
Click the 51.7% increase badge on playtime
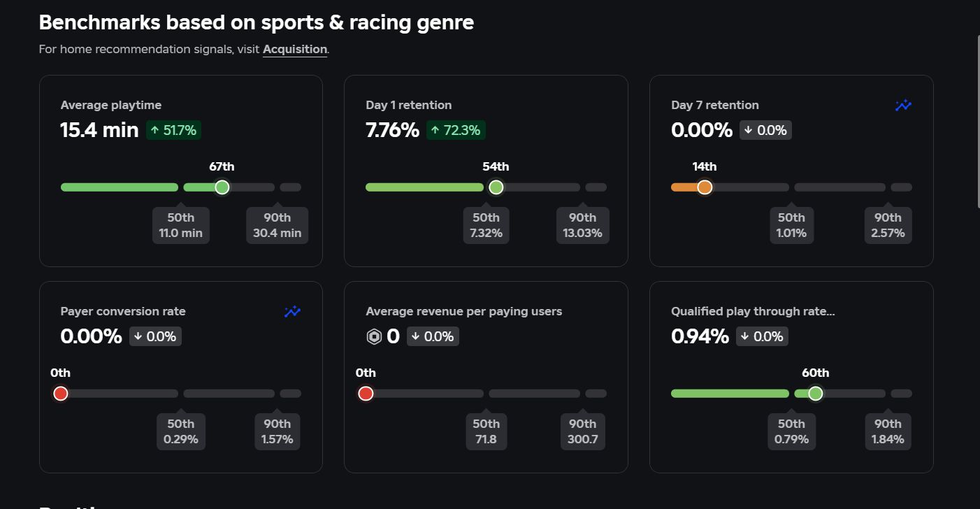(173, 130)
